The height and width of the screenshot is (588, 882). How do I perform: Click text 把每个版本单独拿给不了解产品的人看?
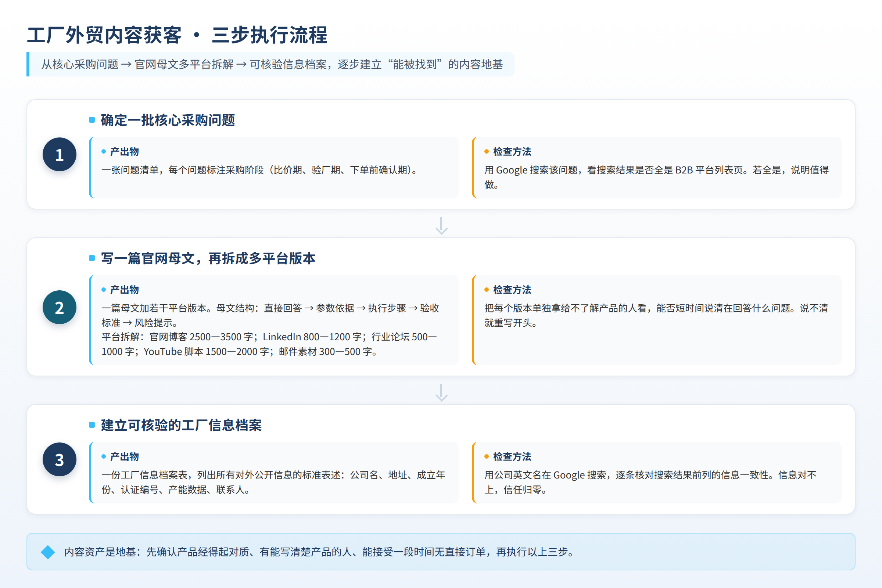tap(566, 308)
